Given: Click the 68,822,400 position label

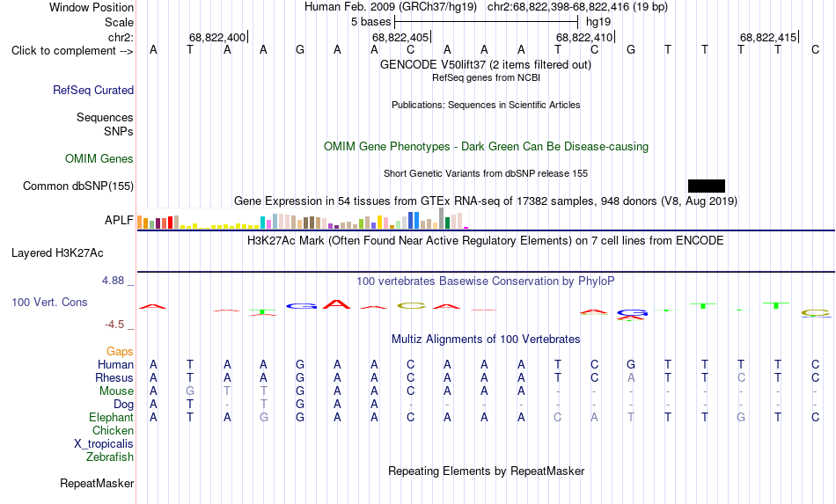Looking at the screenshot, I should (217, 37).
